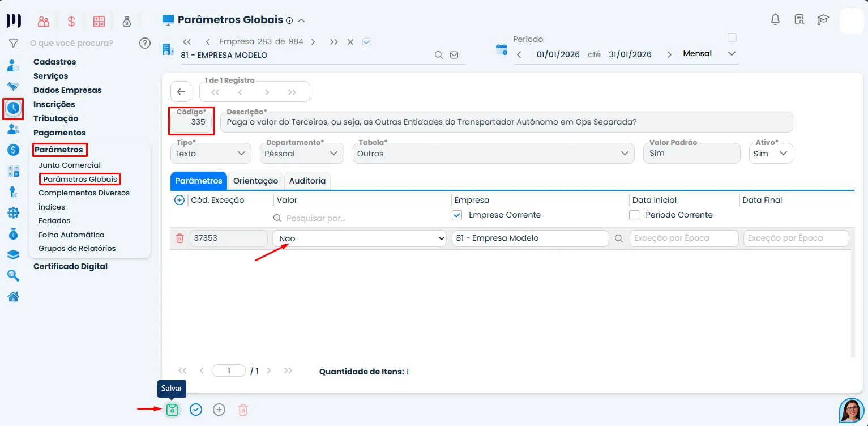
Task: Open Certificado Digital menu section
Action: (x=70, y=266)
